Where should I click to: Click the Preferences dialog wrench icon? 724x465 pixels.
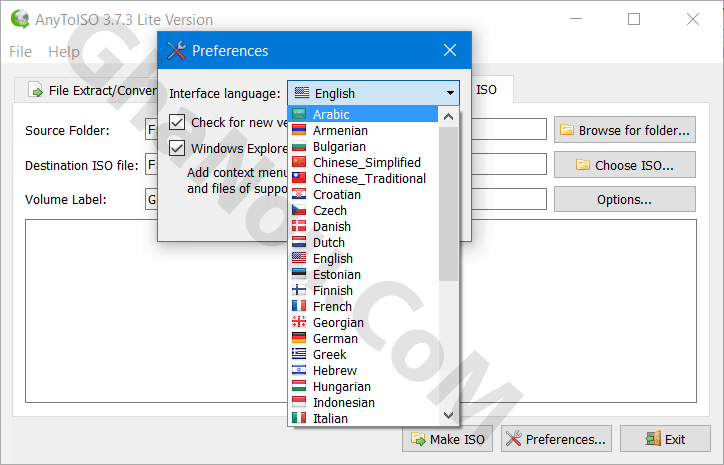(176, 50)
